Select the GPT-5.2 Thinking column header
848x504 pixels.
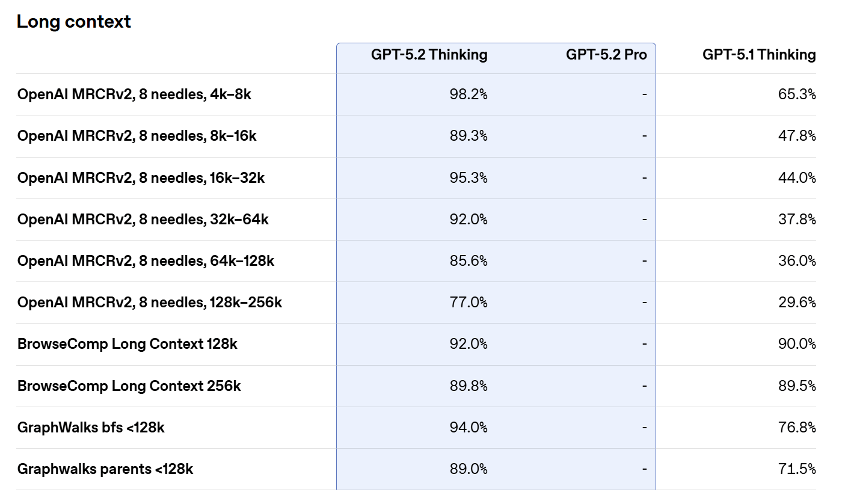tap(429, 55)
